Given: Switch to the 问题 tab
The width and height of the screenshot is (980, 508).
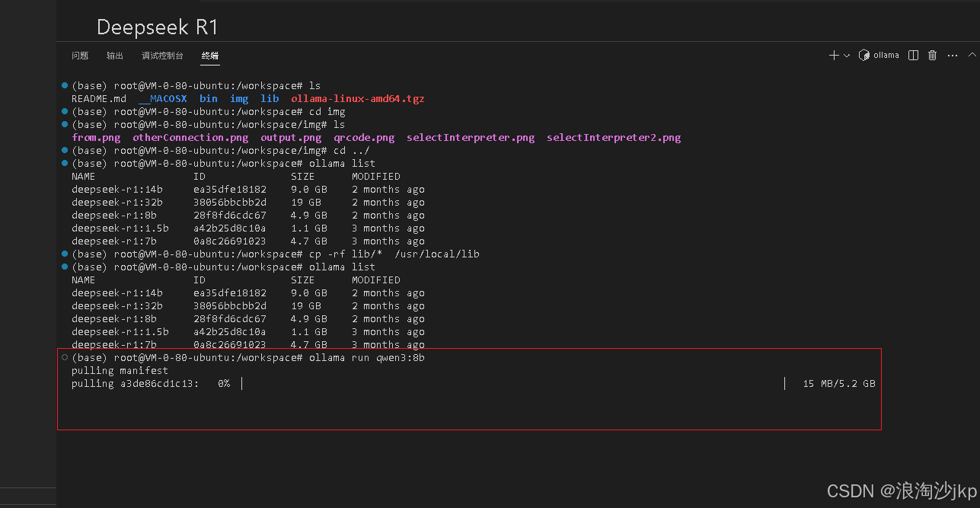Looking at the screenshot, I should 80,56.
